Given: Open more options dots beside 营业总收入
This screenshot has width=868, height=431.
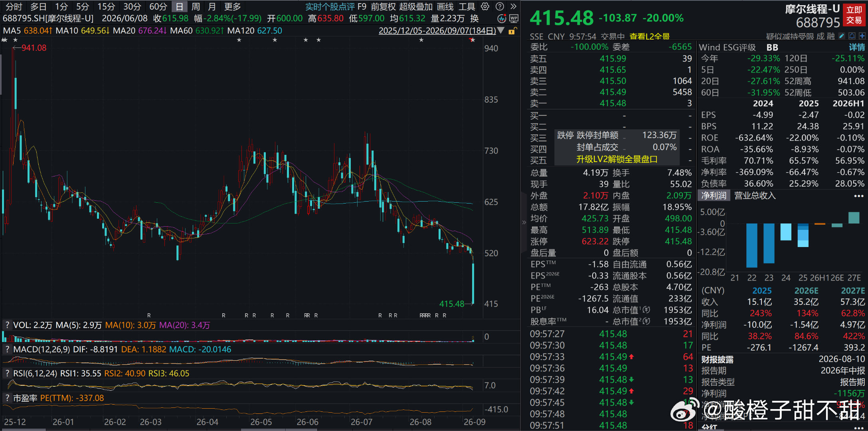Looking at the screenshot, I should pos(858,196).
